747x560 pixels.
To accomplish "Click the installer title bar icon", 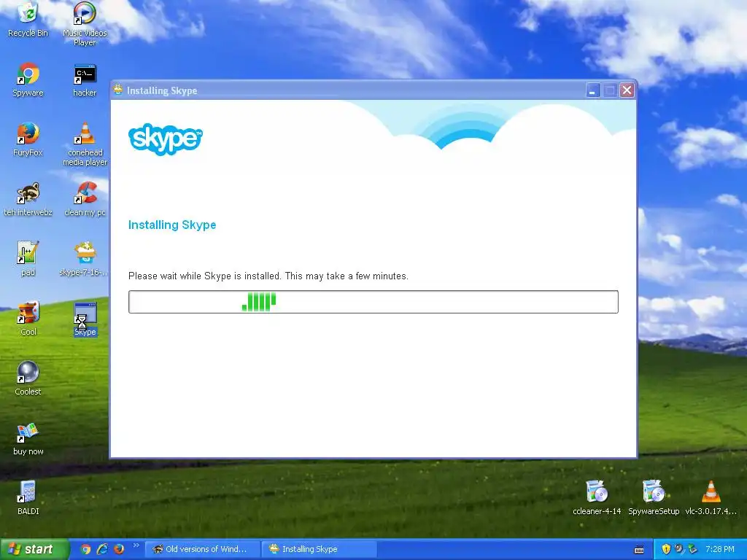I will coord(118,90).
